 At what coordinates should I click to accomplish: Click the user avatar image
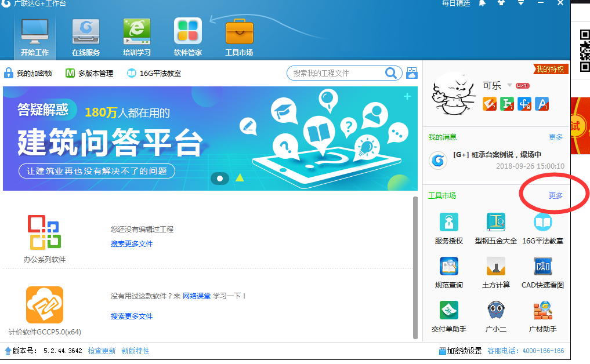(454, 94)
